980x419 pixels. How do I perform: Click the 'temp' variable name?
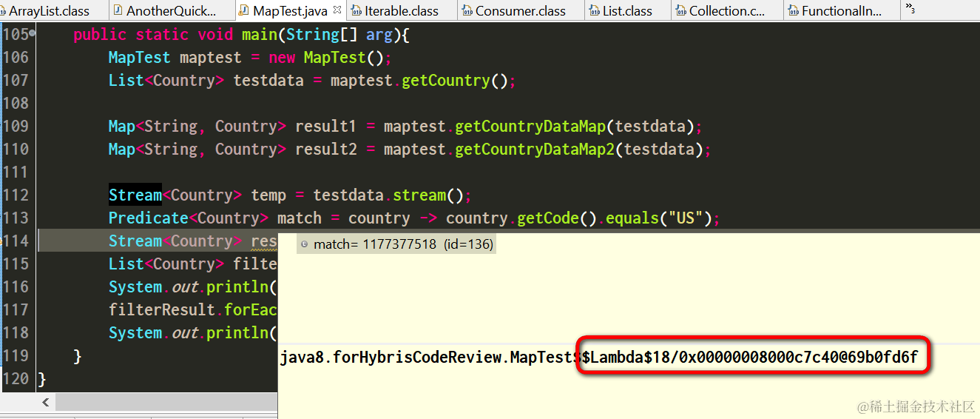pyautogui.click(x=268, y=195)
